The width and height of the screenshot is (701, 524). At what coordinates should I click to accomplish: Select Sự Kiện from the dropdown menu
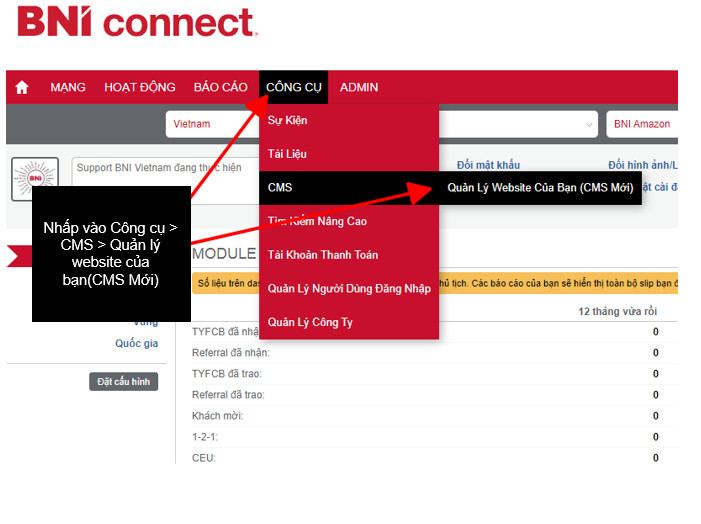coord(349,120)
